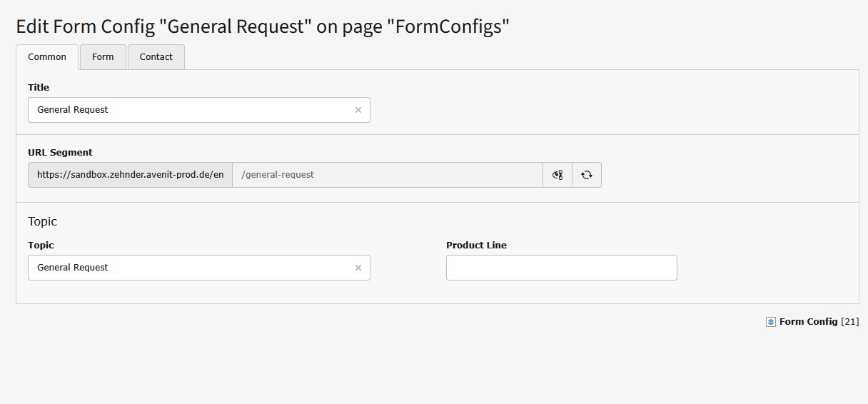This screenshot has width=868, height=404.
Task: Clear the Topic field using its X icon
Action: [358, 268]
